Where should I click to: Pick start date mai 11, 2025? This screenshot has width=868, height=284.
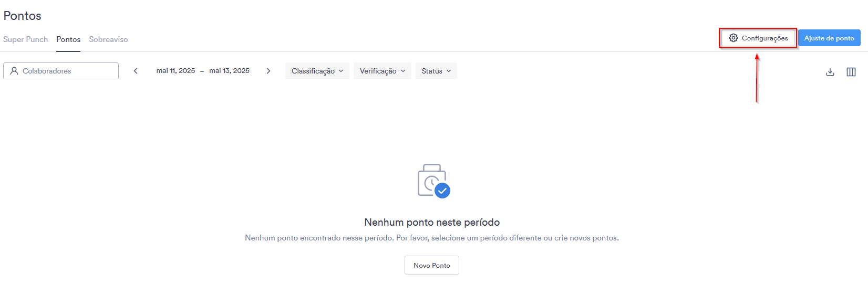(175, 71)
